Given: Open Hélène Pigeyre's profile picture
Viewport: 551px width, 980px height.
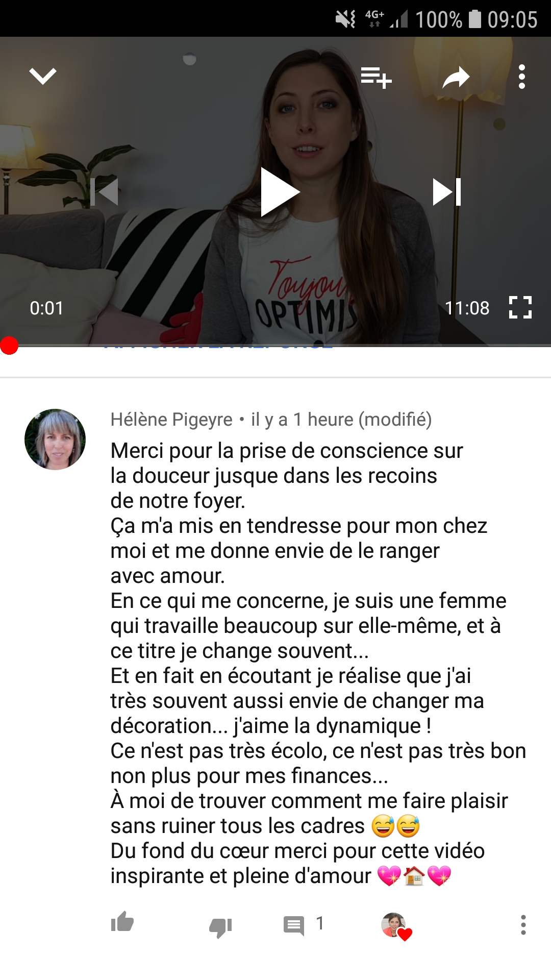Looking at the screenshot, I should [55, 439].
